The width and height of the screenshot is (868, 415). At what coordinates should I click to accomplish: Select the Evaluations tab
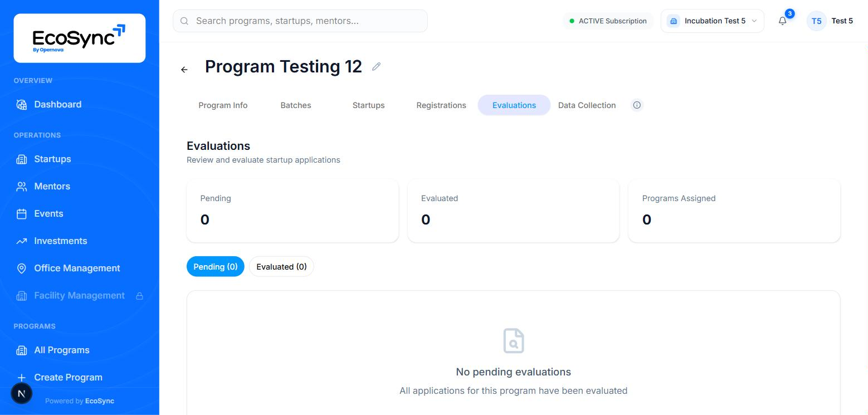point(514,105)
